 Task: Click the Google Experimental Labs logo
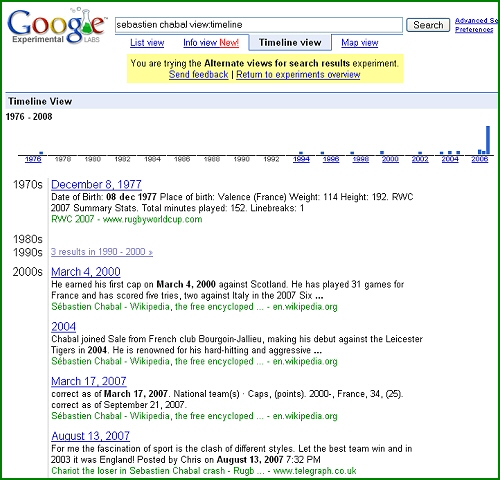(57, 26)
